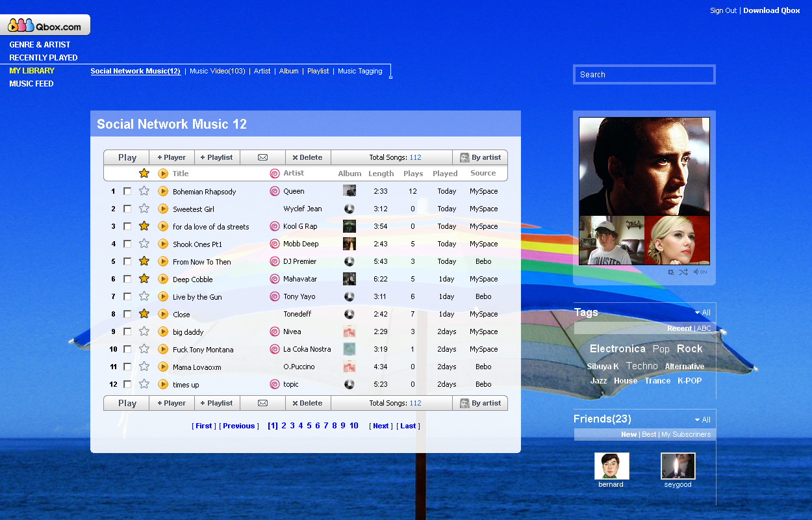
Task: Expand the Friends All dropdown
Action: (702, 420)
